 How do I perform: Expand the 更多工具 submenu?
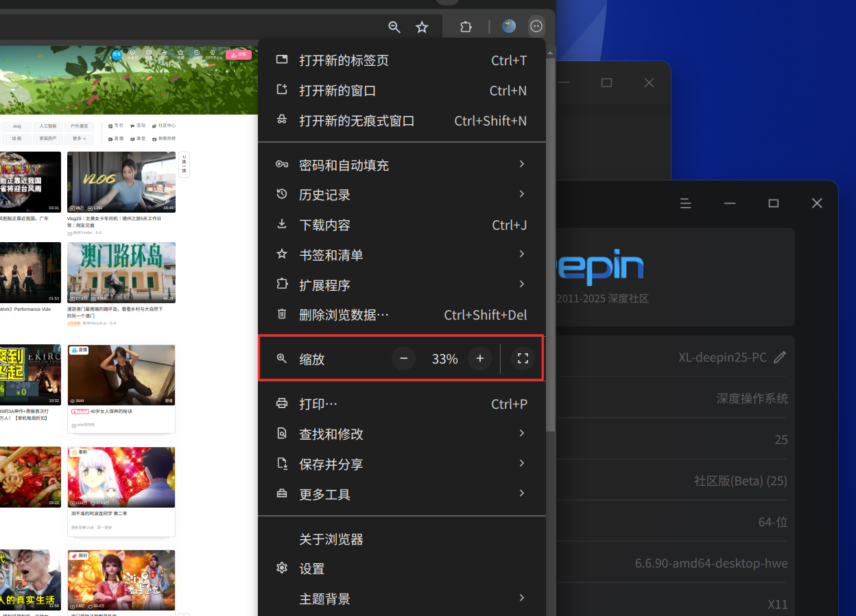click(x=402, y=495)
